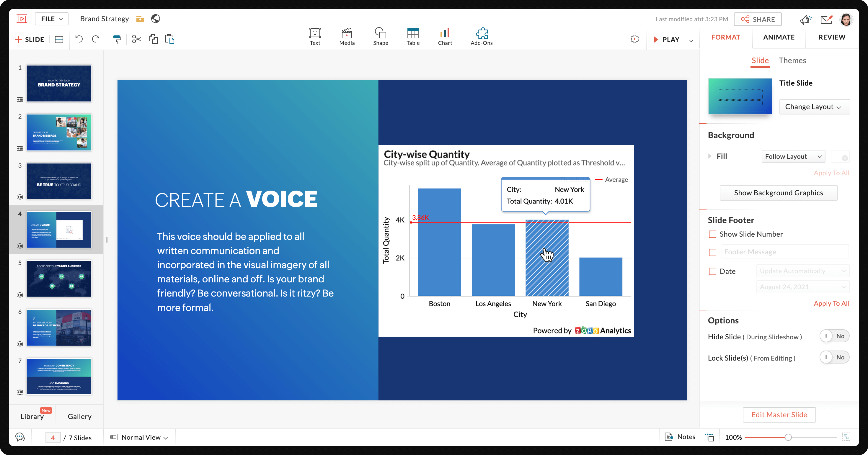868x455 pixels.
Task: Switch to the ANIMATE tab
Action: click(x=779, y=37)
